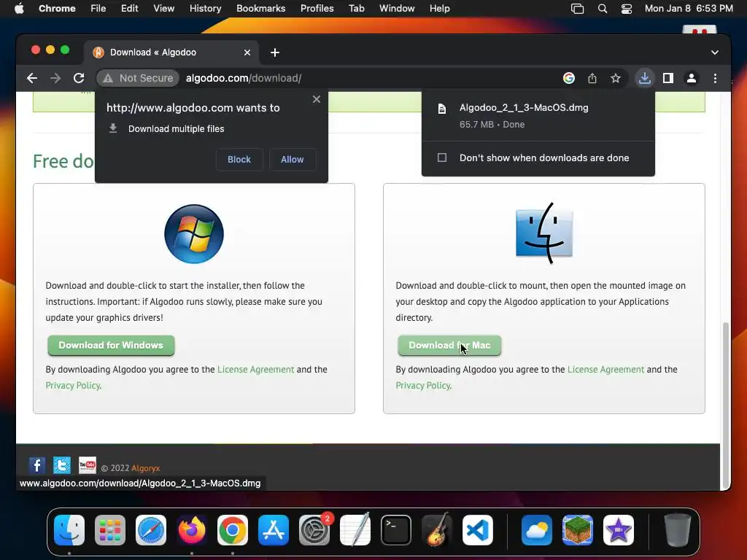The height and width of the screenshot is (560, 747).
Task: Open Launchpad from the Dock
Action: point(110,530)
